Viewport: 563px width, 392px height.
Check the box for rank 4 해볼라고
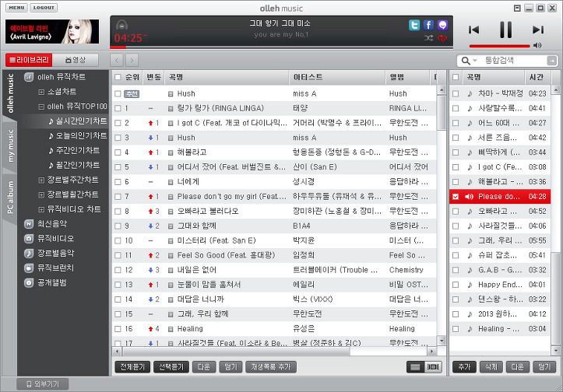(118, 152)
